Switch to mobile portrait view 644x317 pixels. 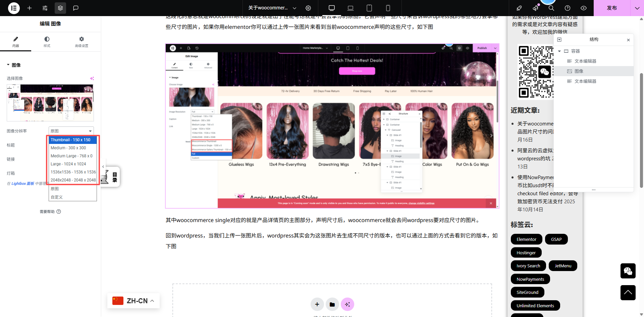tap(388, 8)
